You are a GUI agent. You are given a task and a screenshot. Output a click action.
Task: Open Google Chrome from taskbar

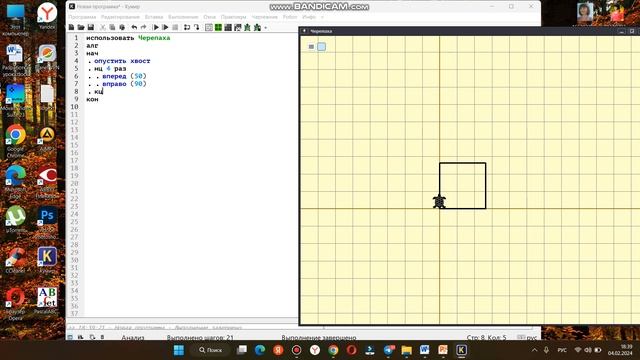(333, 350)
